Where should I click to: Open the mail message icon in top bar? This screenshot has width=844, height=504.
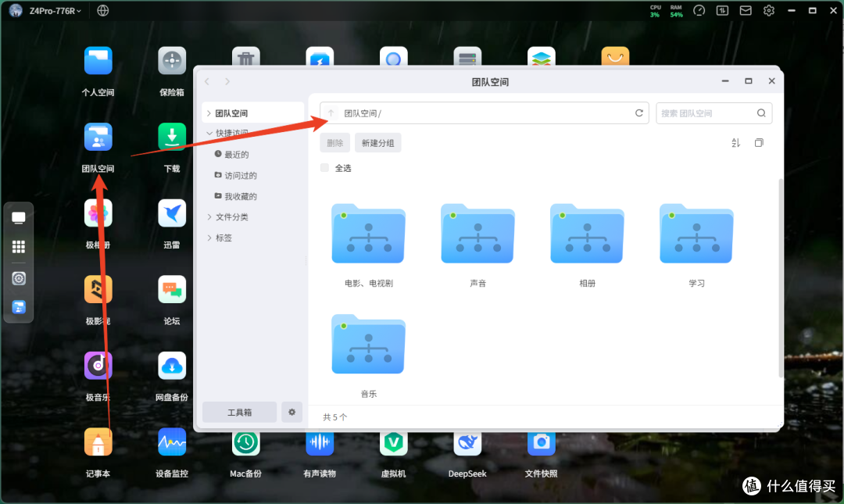tap(746, 10)
